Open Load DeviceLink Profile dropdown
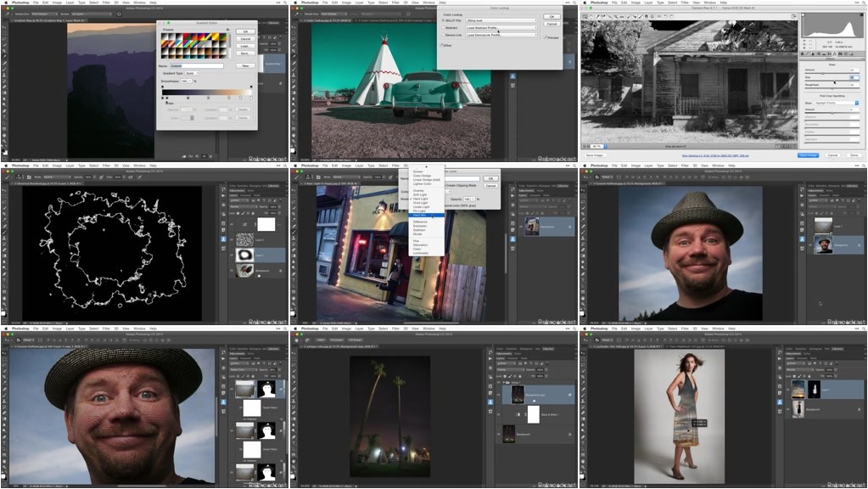Image resolution: width=868 pixels, height=489 pixels. pos(501,35)
